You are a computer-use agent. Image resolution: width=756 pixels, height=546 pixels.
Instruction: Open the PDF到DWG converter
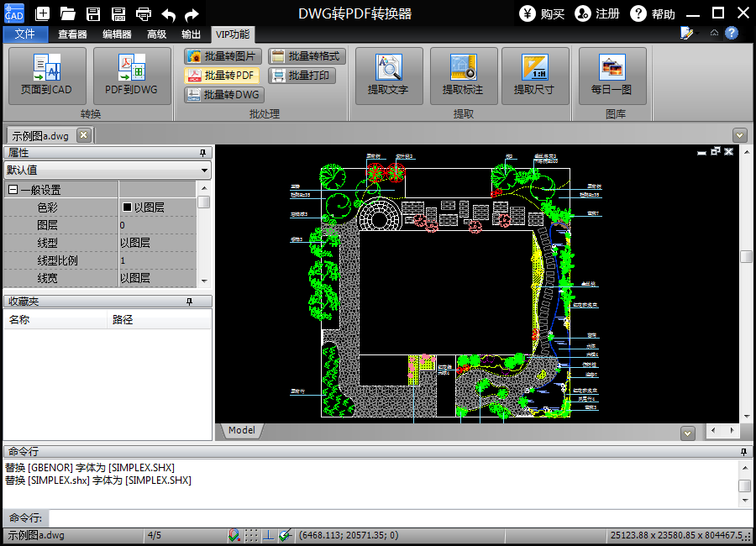(131, 76)
